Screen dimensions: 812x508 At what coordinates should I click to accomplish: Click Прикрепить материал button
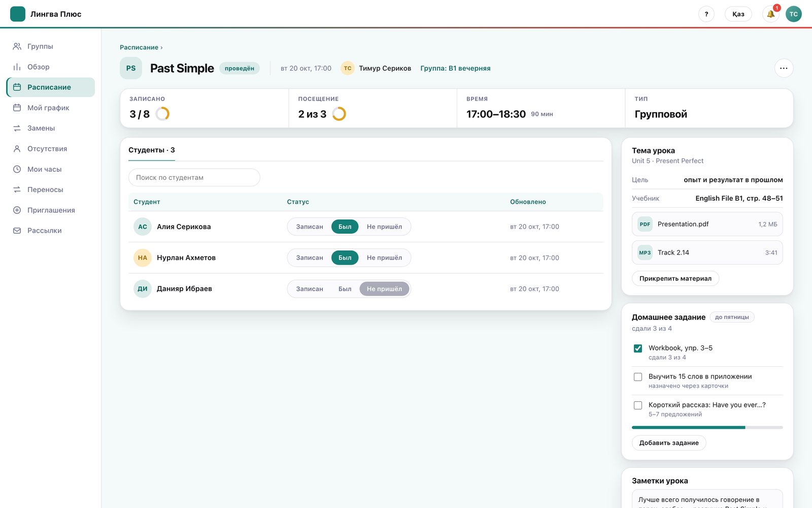coord(675,278)
